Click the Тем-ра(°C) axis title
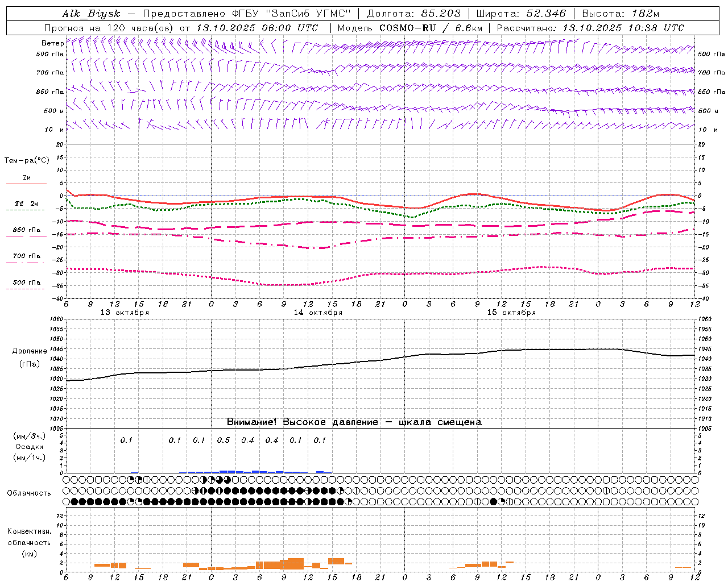 [27, 161]
